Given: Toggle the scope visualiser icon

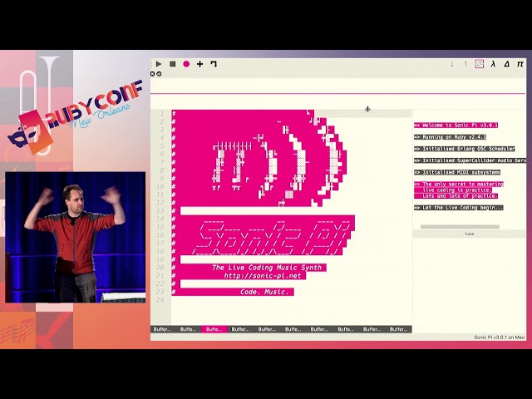Looking at the screenshot, I should (x=479, y=64).
